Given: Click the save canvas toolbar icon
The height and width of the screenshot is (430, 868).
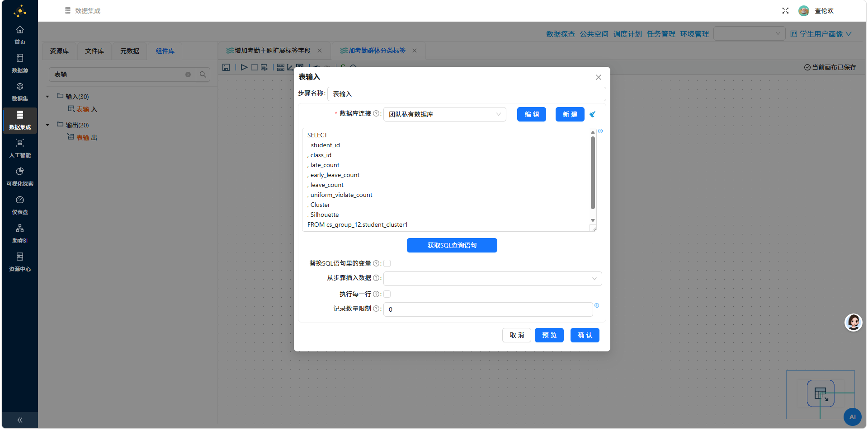Looking at the screenshot, I should [x=226, y=67].
